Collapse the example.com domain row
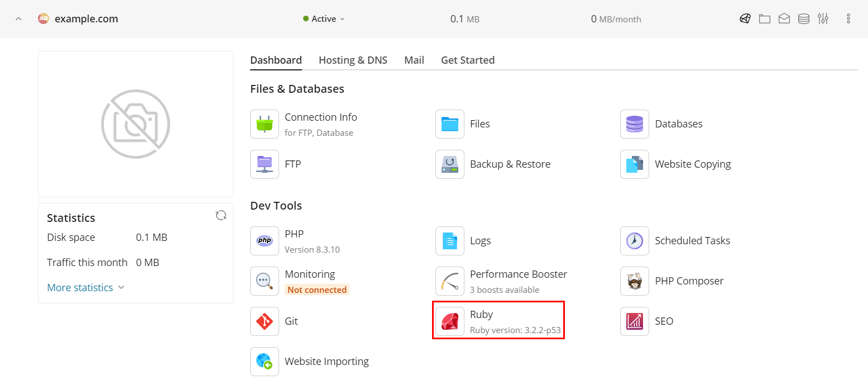This screenshot has height=389, width=868. [18, 19]
